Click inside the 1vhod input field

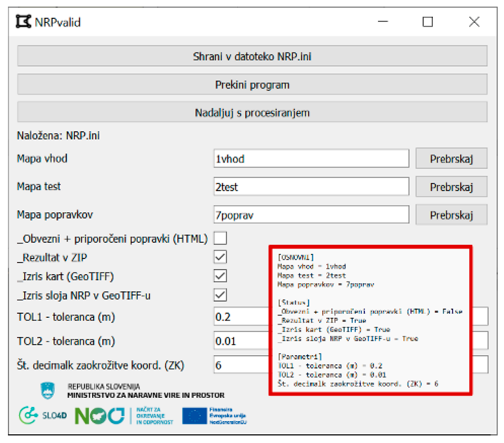311,159
